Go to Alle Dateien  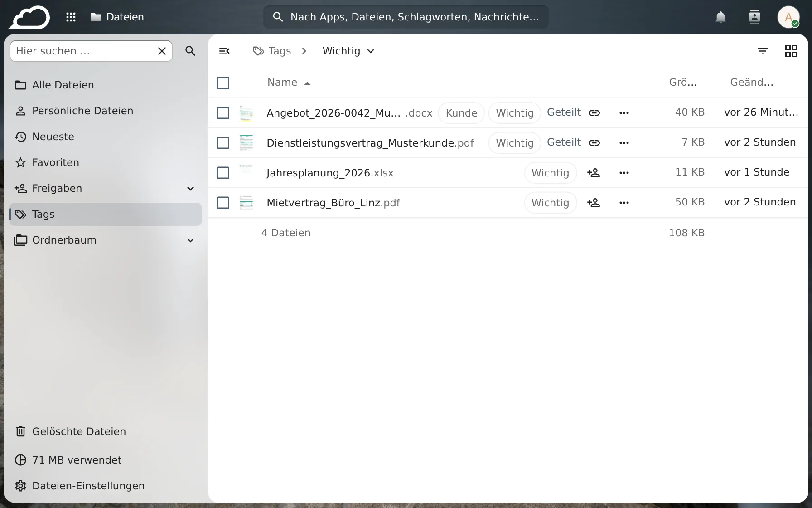tap(106, 85)
